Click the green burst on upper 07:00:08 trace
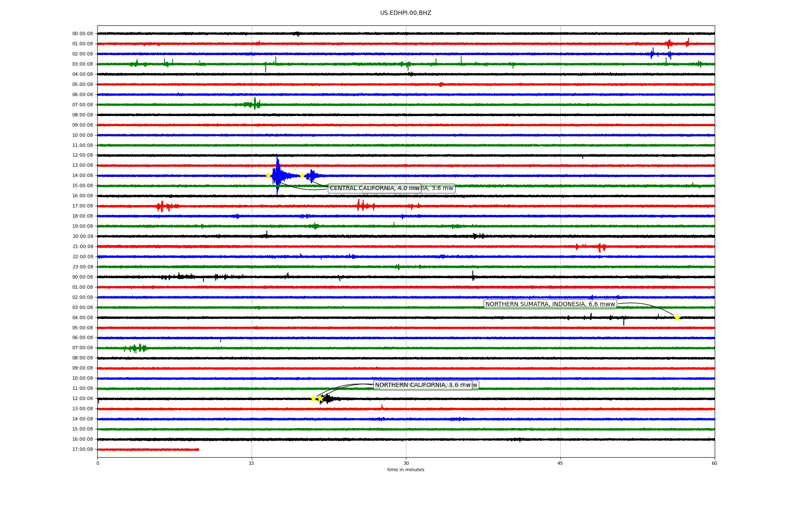Viewport: 812px width, 508px height. click(255, 104)
